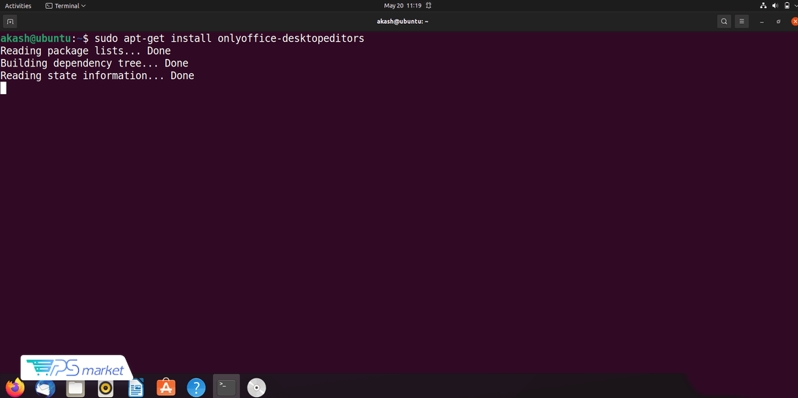This screenshot has height=398, width=798.
Task: Open the Terminal app menu in top bar
Action: coord(65,6)
